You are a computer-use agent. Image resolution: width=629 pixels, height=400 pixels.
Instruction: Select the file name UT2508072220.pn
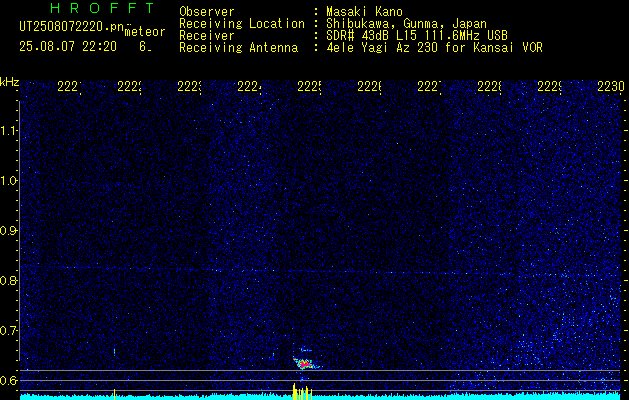(72, 27)
